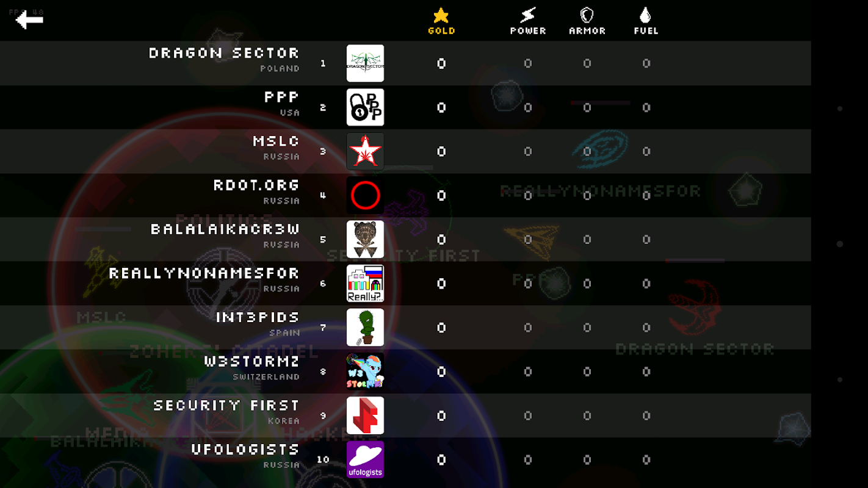Screen dimensions: 868x488
Task: Select the UFOLOGISTS team name
Action: click(x=245, y=450)
